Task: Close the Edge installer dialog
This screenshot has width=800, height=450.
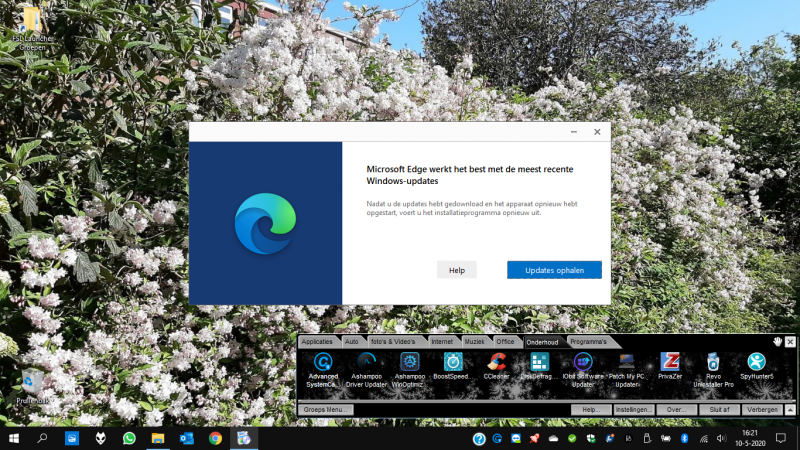Action: (x=597, y=132)
